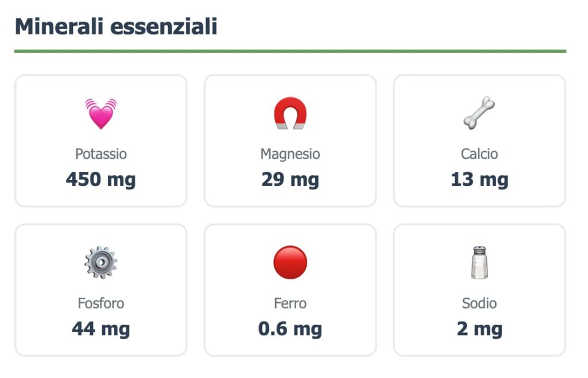
Task: Click the 29 mg magnesium value
Action: [290, 180]
